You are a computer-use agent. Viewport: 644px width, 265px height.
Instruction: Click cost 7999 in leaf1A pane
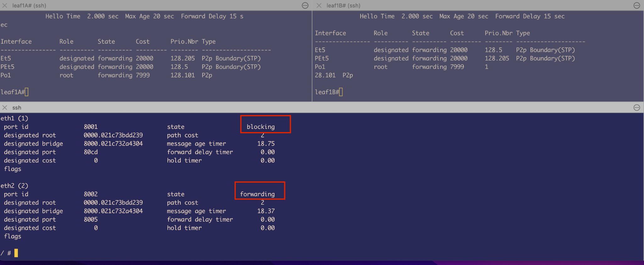pyautogui.click(x=143, y=75)
